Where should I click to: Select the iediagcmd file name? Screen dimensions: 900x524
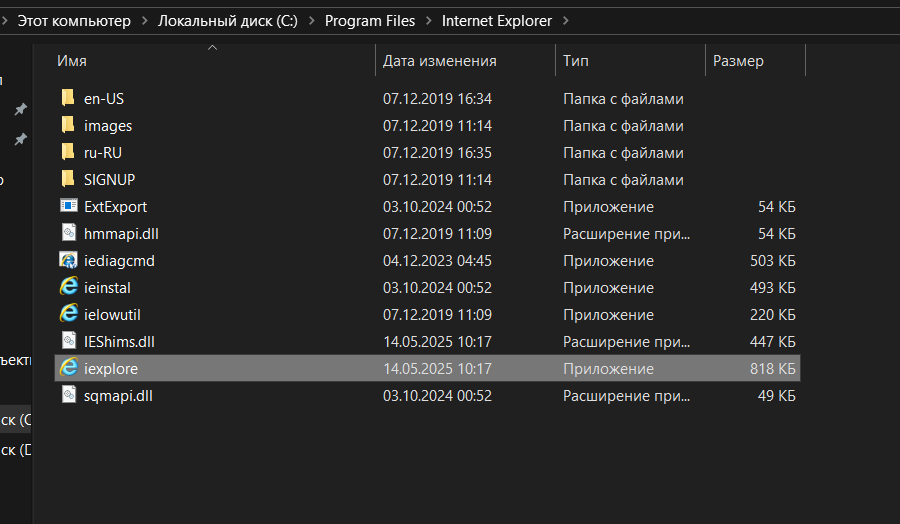(119, 261)
